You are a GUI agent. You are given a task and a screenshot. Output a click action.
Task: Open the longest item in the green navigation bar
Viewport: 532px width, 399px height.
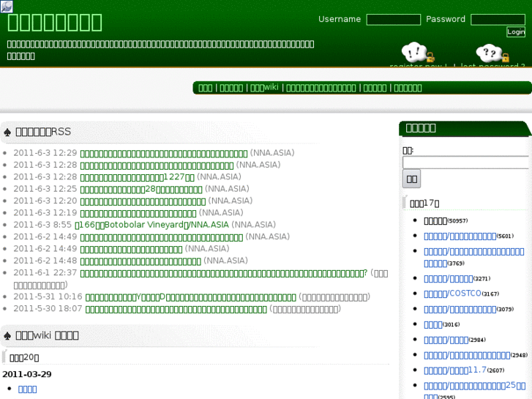321,88
